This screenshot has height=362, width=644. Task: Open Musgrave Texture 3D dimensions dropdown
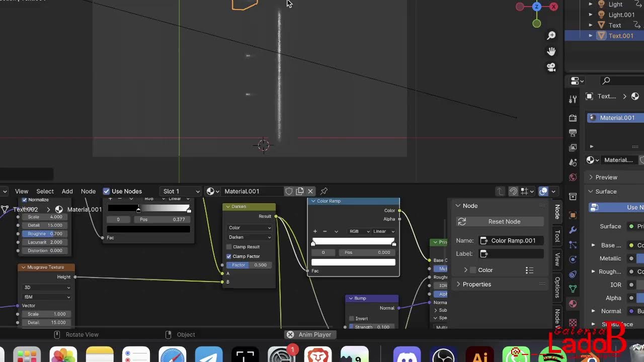pos(47,288)
